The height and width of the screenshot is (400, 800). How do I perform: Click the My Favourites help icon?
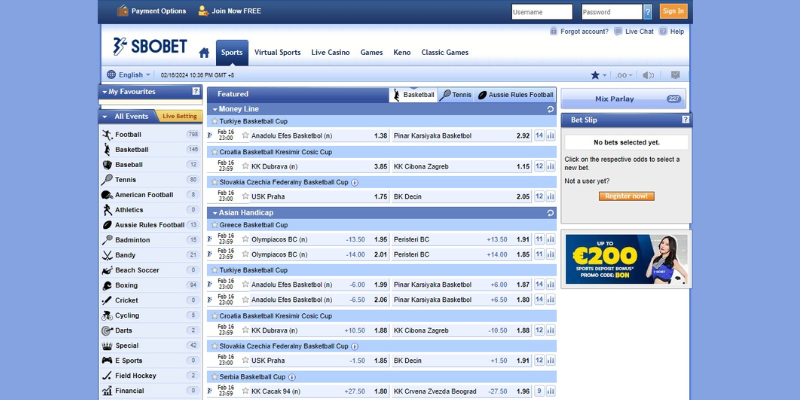click(196, 91)
